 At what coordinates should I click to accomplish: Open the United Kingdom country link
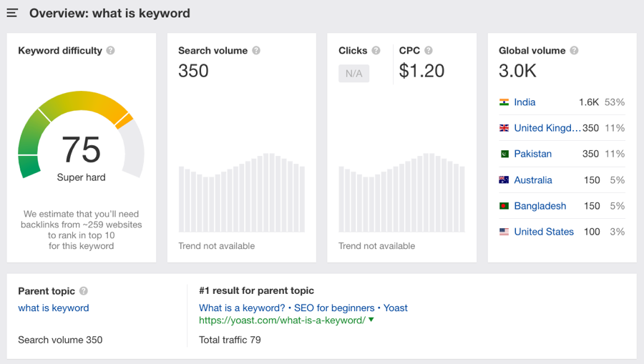click(547, 128)
